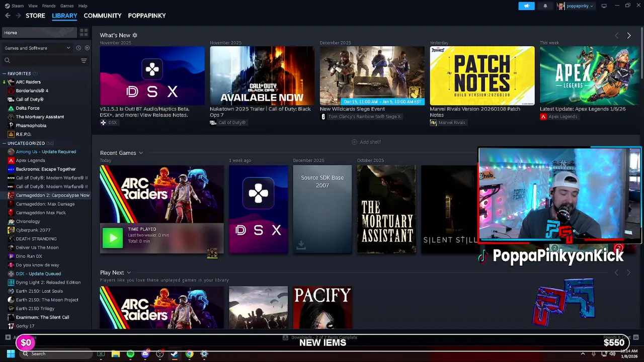Open the VR/Big Picture display icon
The width and height of the screenshot is (644, 362).
click(x=604, y=6)
